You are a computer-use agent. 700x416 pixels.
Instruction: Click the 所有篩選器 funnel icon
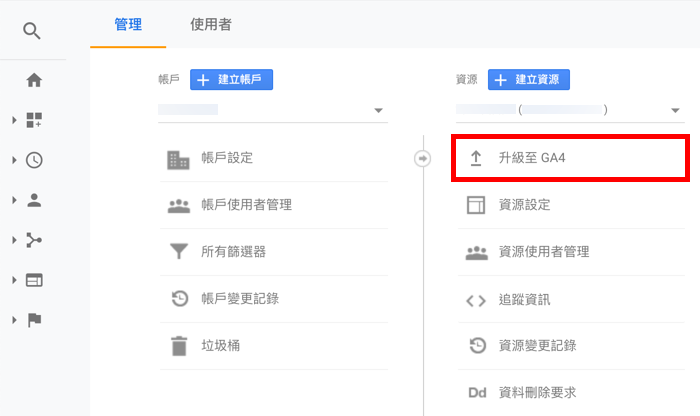click(179, 251)
